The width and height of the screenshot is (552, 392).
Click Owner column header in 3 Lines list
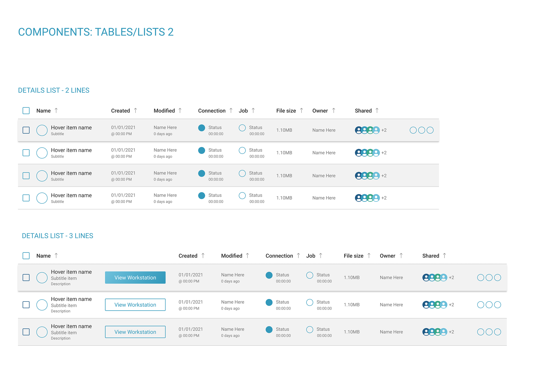[x=388, y=256]
